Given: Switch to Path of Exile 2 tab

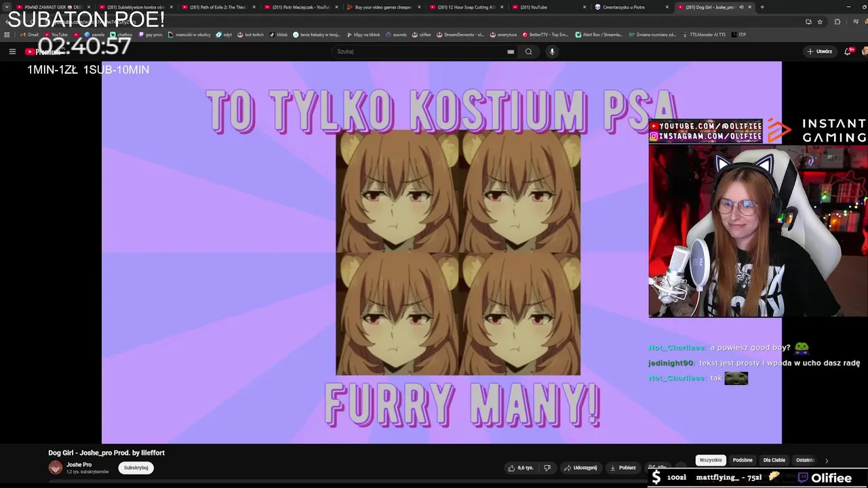Looking at the screenshot, I should tap(217, 7).
